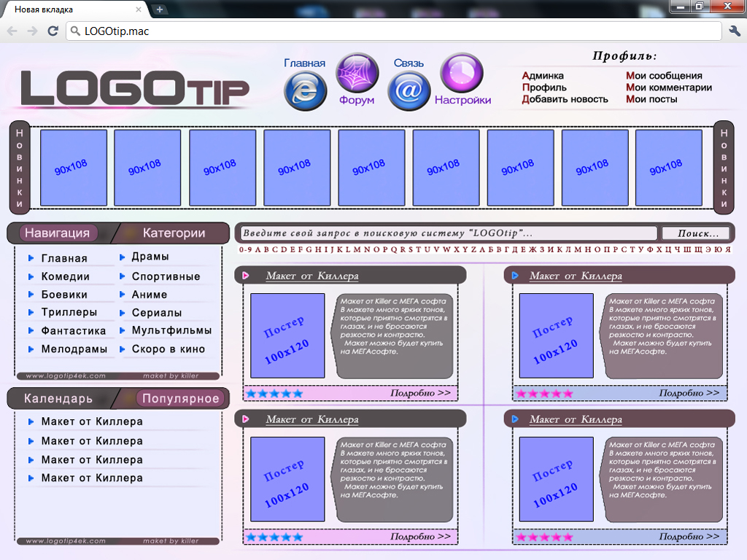Screen dimensions: 747x560
Task: Switch to the Календарь tab
Action: pos(58,398)
